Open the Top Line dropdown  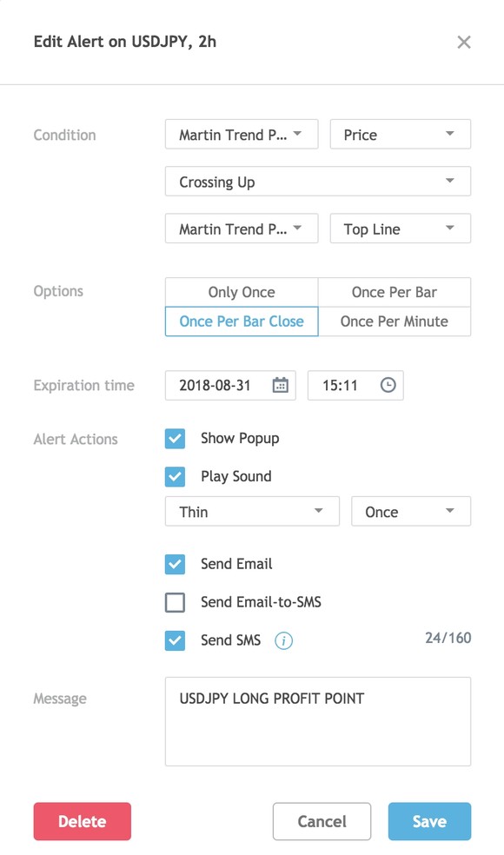(x=401, y=229)
